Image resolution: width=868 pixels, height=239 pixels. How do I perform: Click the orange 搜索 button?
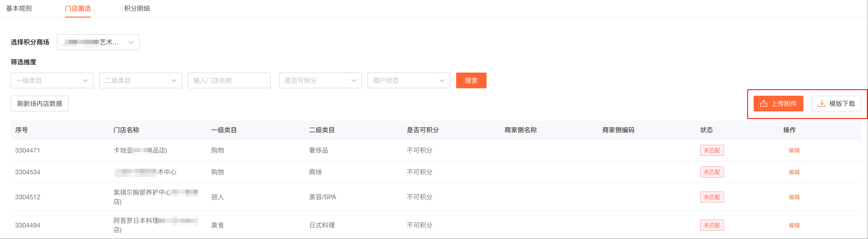[471, 81]
